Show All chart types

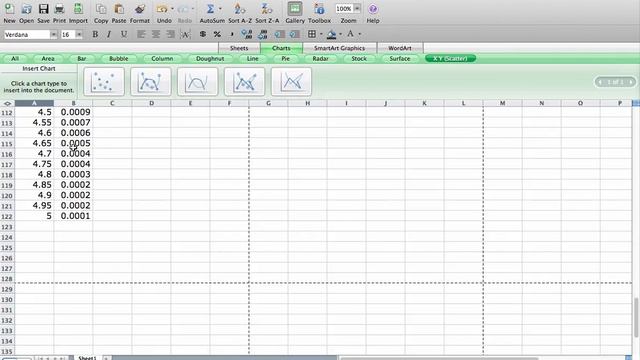click(15, 59)
